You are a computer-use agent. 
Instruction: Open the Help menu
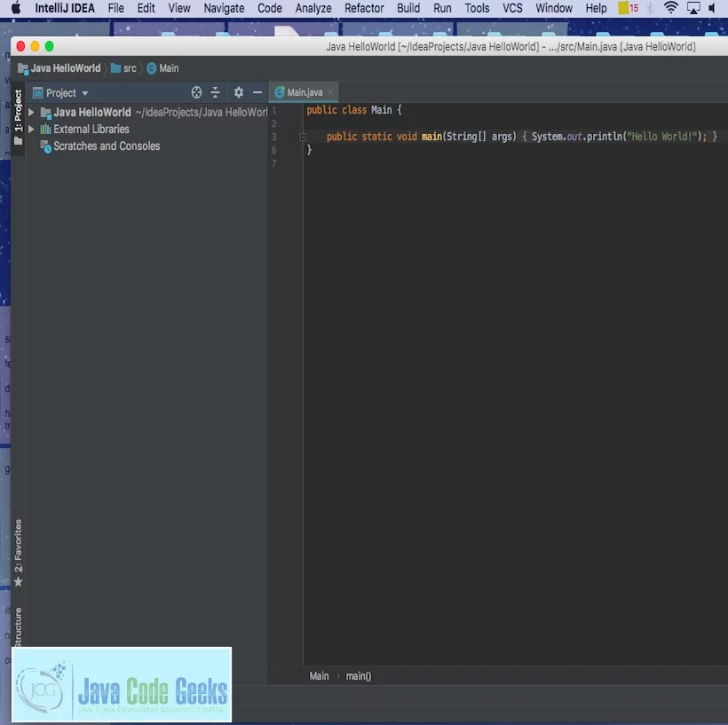pyautogui.click(x=596, y=8)
